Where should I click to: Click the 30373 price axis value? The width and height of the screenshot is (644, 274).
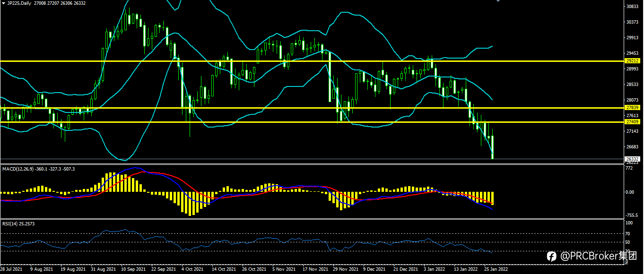tap(632, 22)
